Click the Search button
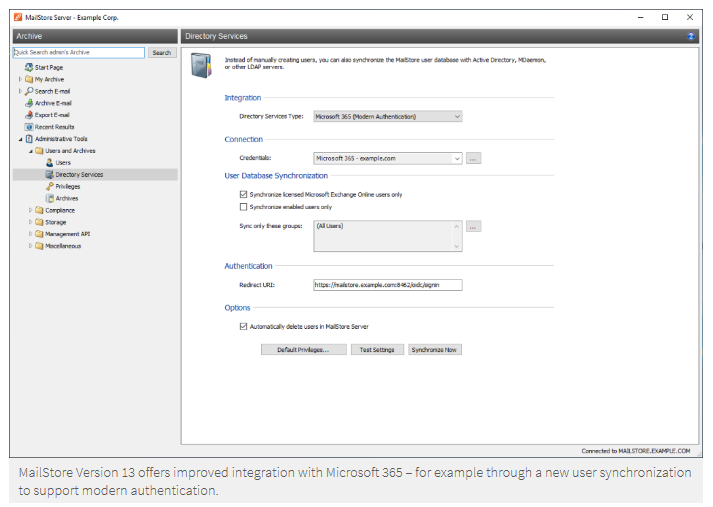This screenshot has height=507, width=713. 162,53
